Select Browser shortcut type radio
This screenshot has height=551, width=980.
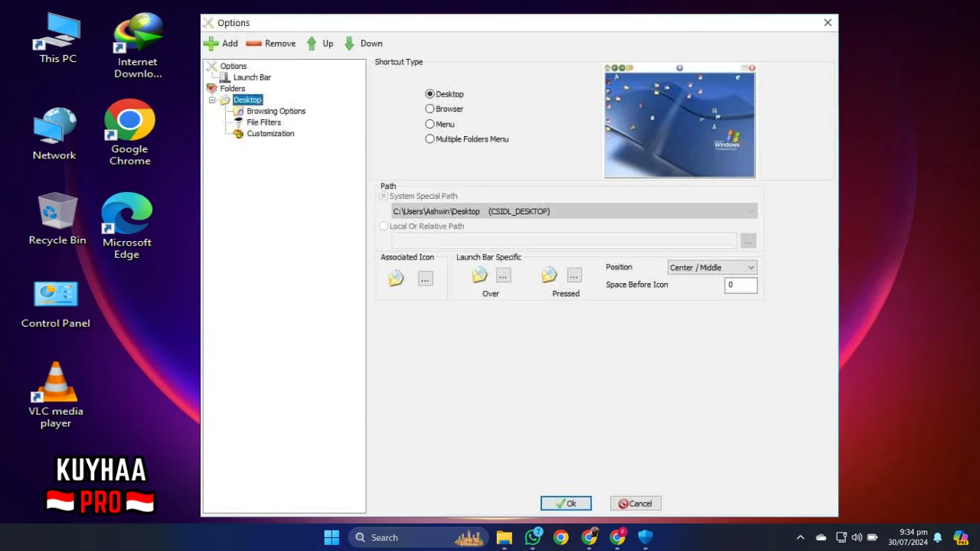coord(430,109)
